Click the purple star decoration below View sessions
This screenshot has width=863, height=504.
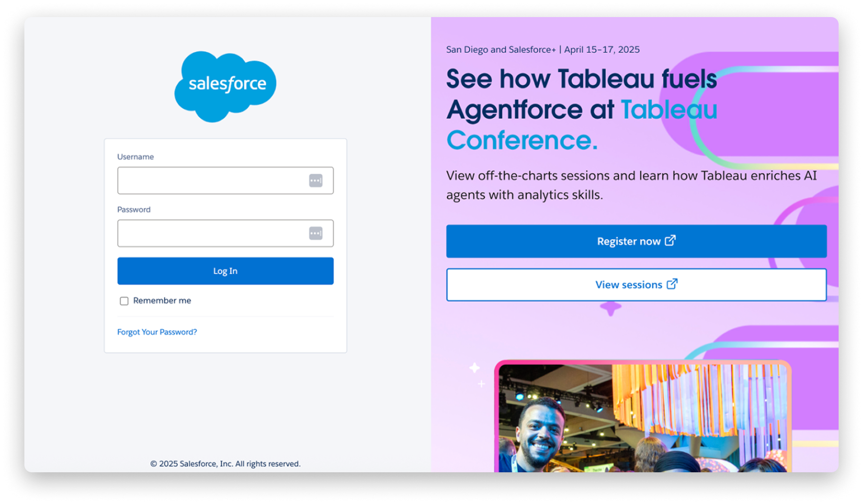[610, 308]
